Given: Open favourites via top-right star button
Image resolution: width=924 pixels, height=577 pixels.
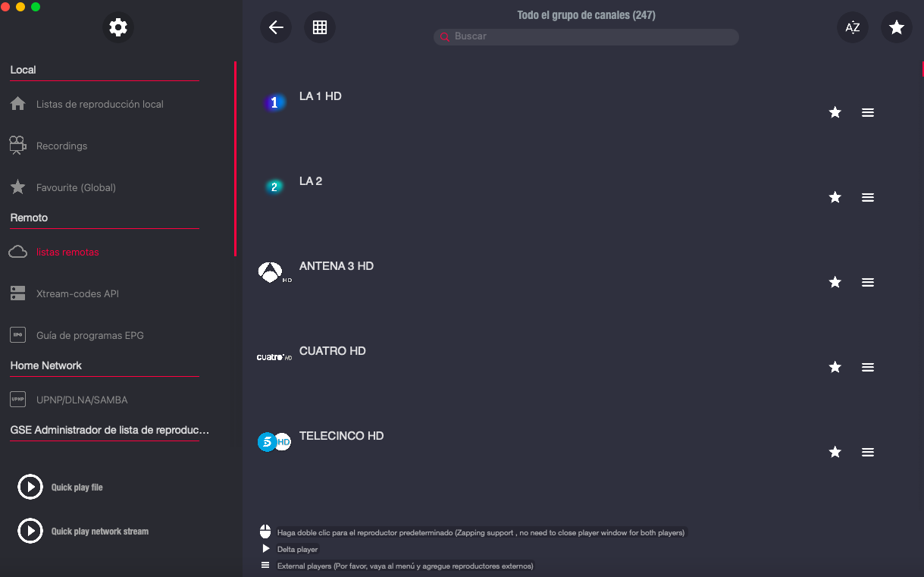Looking at the screenshot, I should pos(897,28).
